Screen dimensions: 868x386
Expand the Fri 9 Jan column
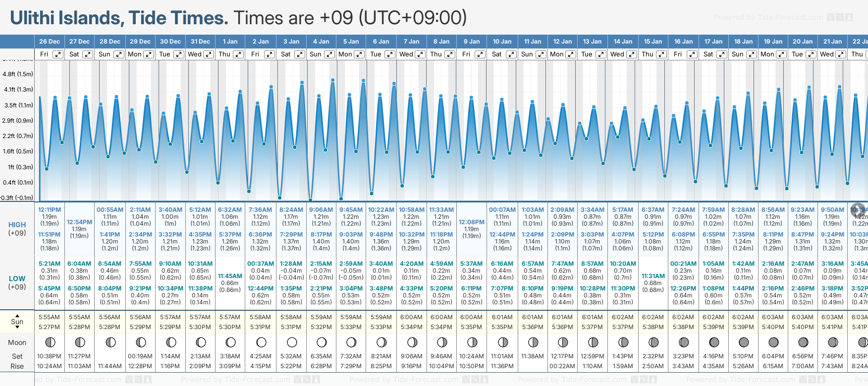tap(480, 54)
